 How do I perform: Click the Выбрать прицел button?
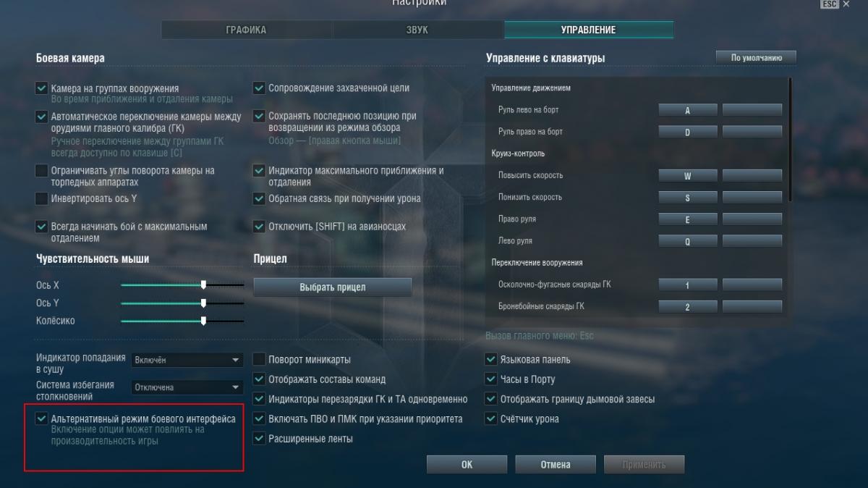point(333,287)
